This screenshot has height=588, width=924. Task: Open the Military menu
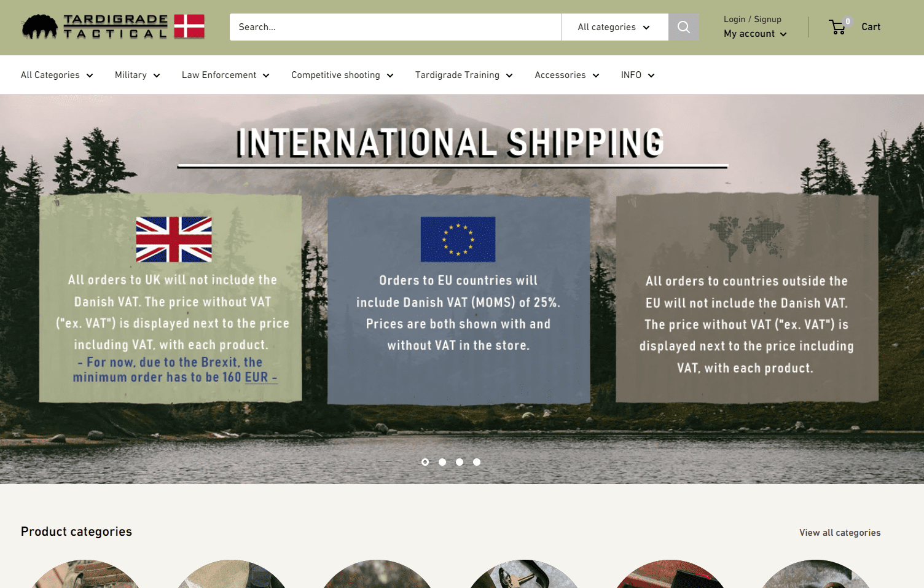coord(138,75)
